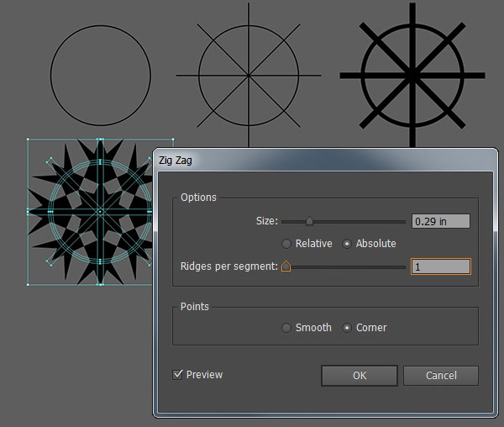The image size is (504, 427).
Task: Click the Ridges per segment slider handle
Action: click(x=286, y=267)
